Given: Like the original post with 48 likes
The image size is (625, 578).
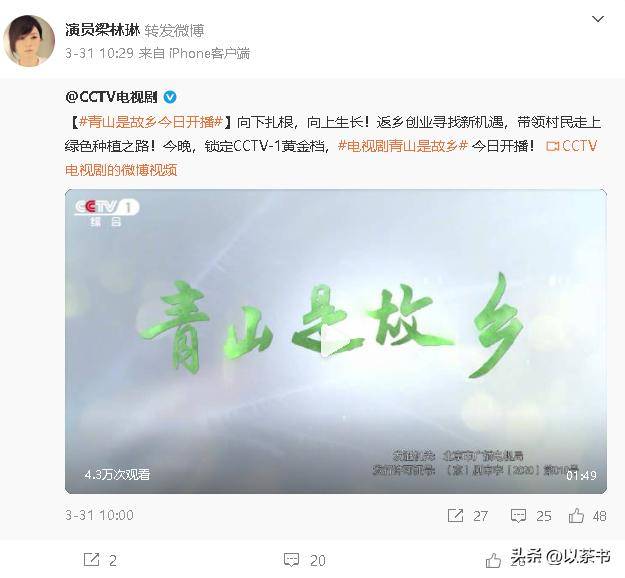Looking at the screenshot, I should click(576, 515).
